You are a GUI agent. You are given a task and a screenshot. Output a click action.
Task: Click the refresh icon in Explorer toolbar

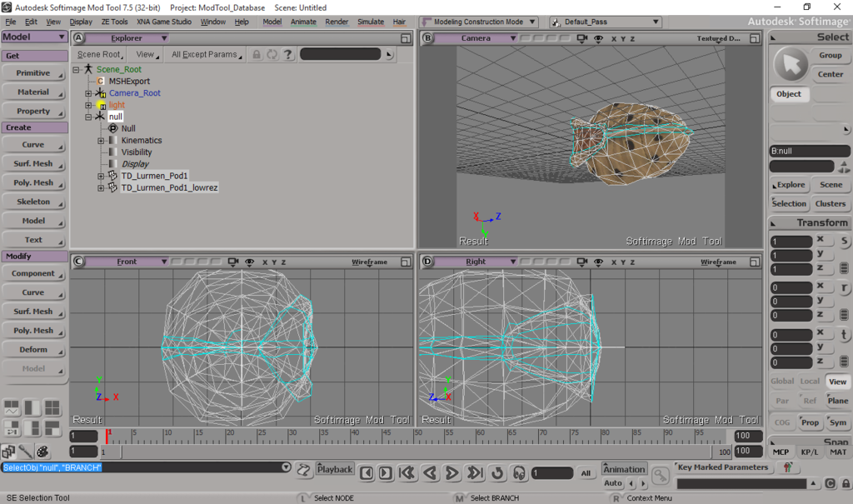[272, 54]
